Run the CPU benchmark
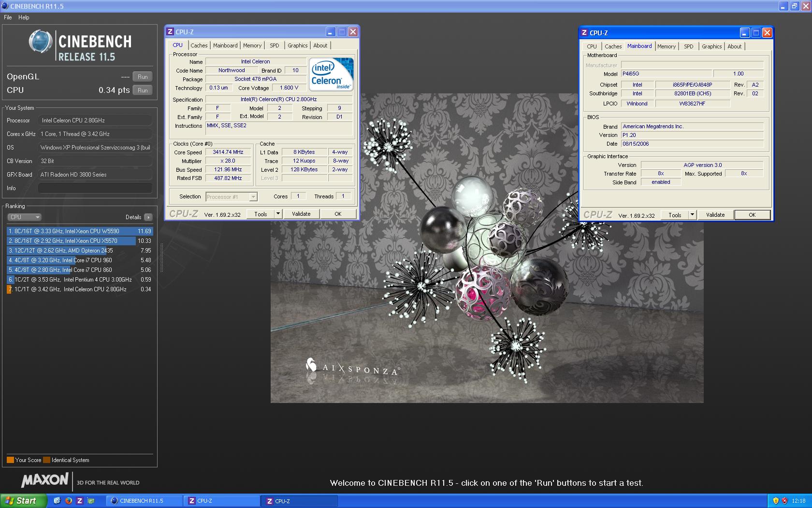 pyautogui.click(x=143, y=90)
